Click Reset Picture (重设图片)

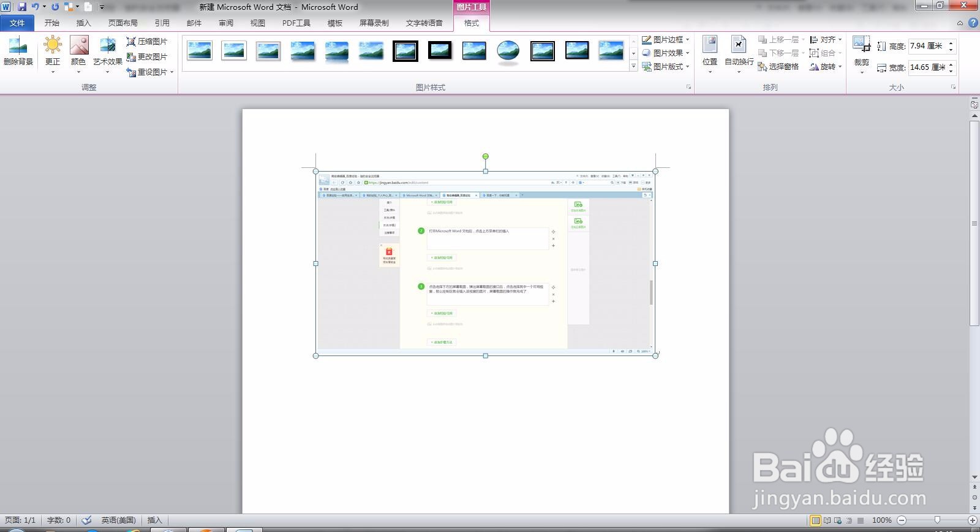[x=150, y=72]
